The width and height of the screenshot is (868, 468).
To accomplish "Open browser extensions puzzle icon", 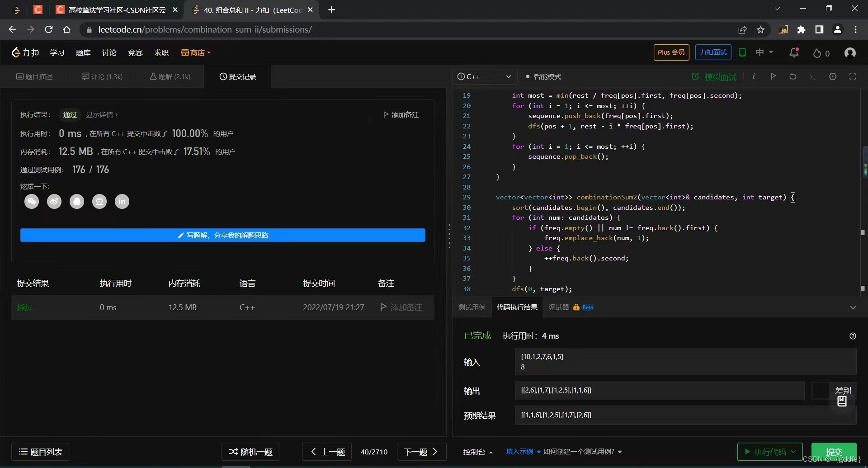I will coord(802,30).
